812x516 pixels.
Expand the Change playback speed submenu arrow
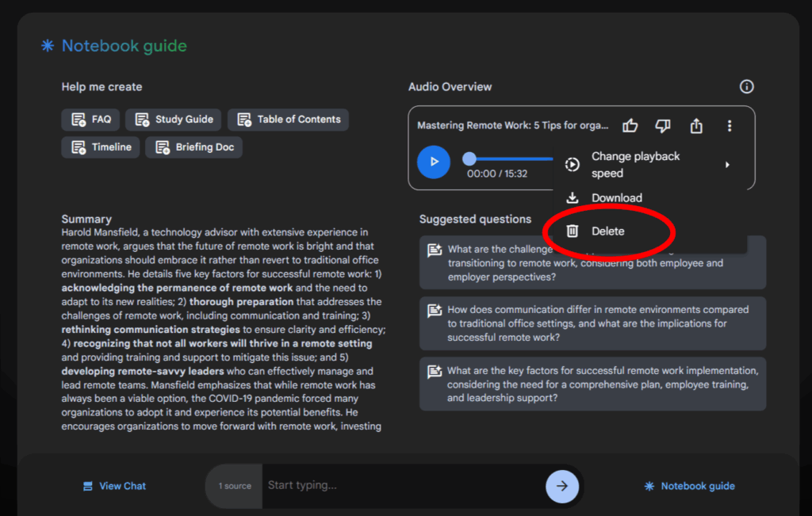pyautogui.click(x=728, y=164)
